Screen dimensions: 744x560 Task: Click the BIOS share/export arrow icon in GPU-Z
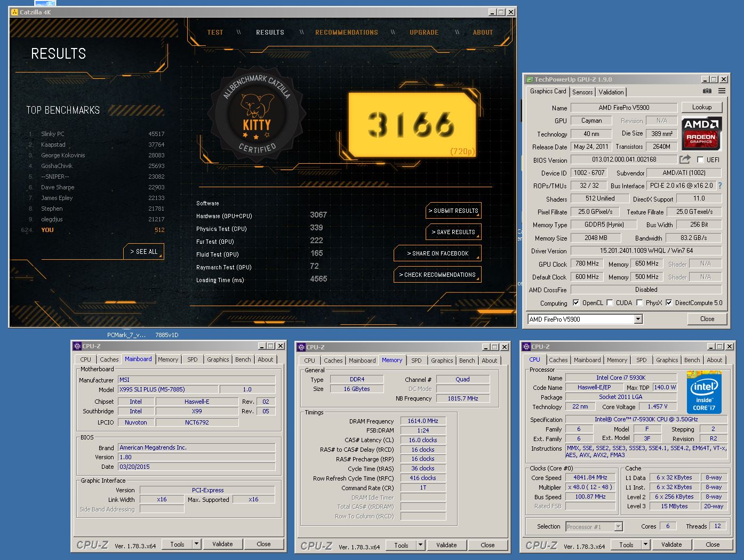click(685, 159)
